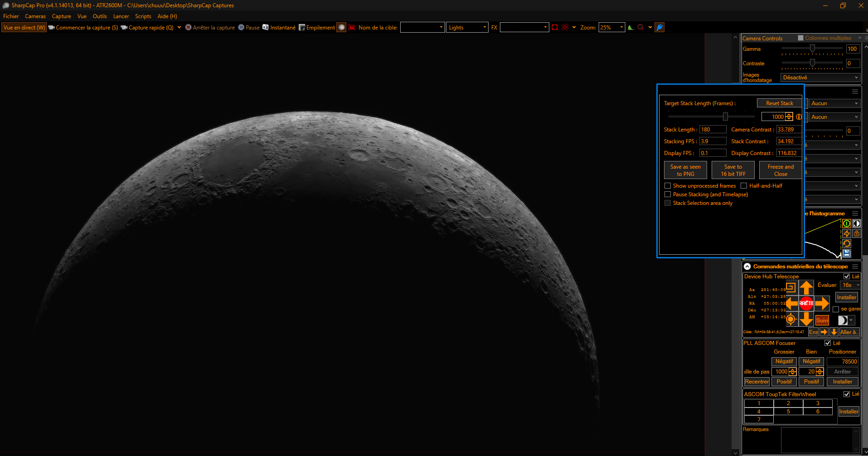Open the Aide (H) menu
The height and width of the screenshot is (456, 868).
[x=167, y=16]
